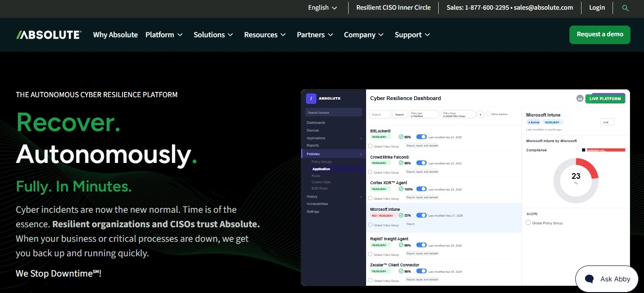Click Rapid7 Insight Agent green check icon
This screenshot has width=644, height=293.
point(401,245)
